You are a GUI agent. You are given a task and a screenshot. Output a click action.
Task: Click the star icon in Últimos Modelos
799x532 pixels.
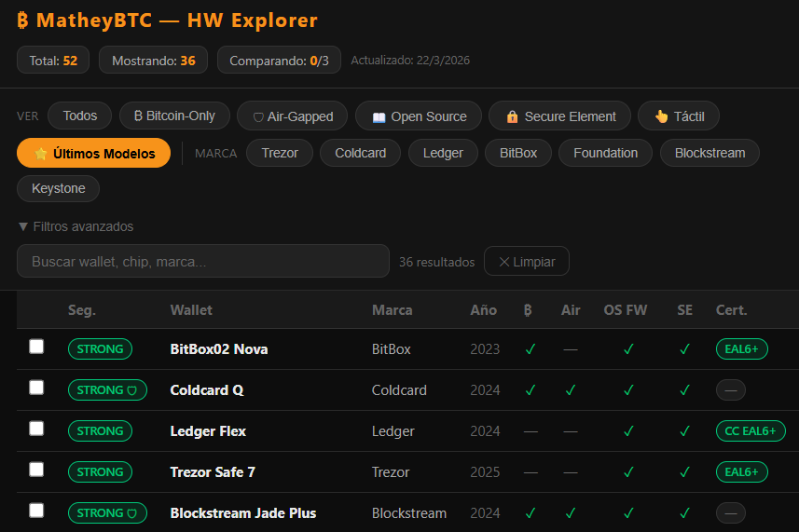(41, 153)
